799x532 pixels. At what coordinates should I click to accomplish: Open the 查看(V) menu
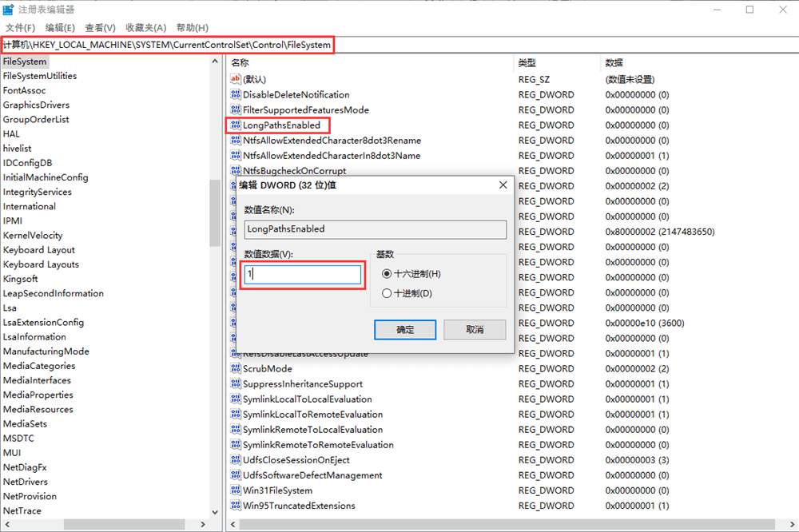(x=100, y=28)
